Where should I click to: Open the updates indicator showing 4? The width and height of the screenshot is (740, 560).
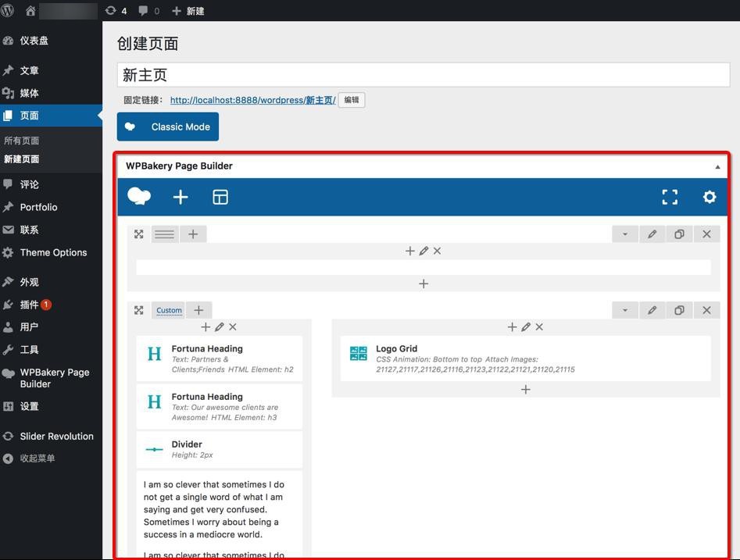116,11
